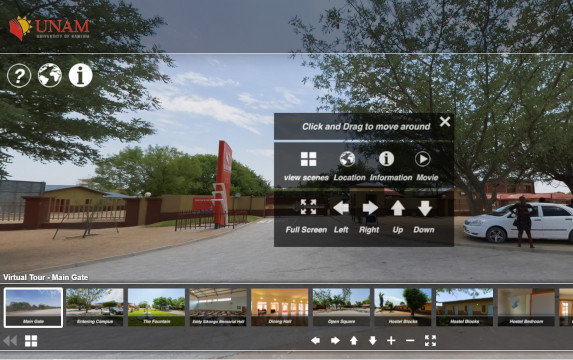
Task: Select the Hostel Bedroom scene thumbnail
Action: pyautogui.click(x=526, y=307)
